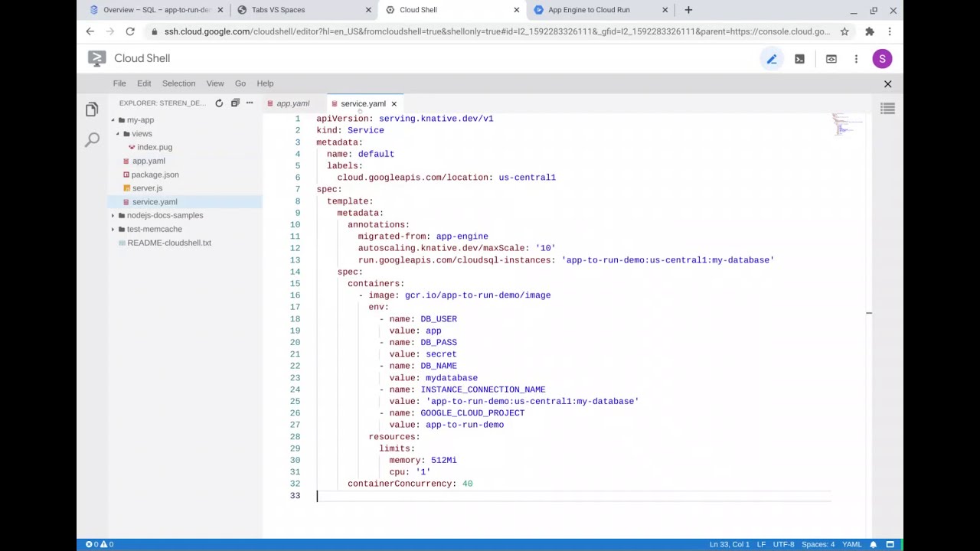
Task: Collapse the my-app folder
Action: tap(113, 120)
